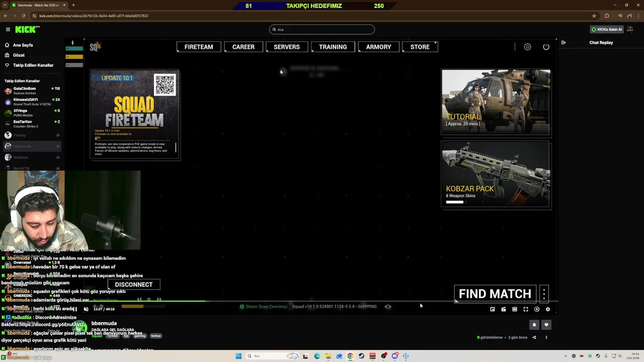Screen dimensions: 644x362
Task: Click the DISCONNECT button
Action: click(134, 285)
